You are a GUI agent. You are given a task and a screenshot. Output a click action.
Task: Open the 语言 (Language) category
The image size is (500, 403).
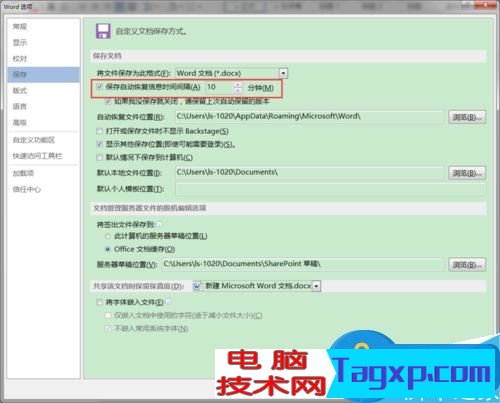tap(20, 106)
